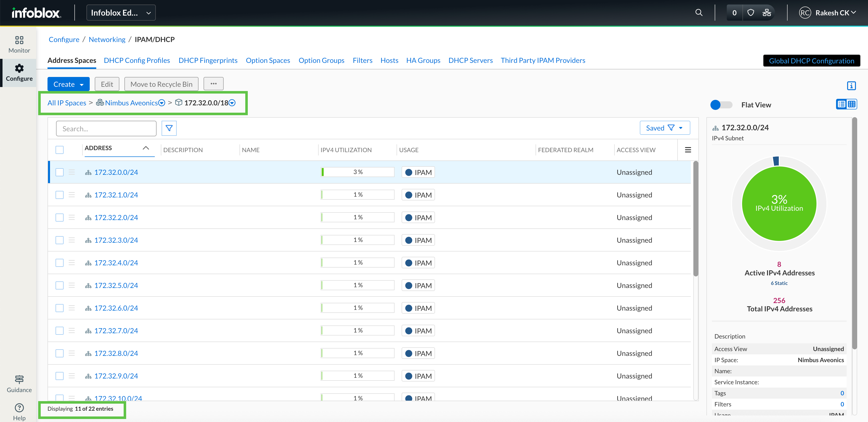868x422 pixels.
Task: Click the search magnifier icon in header
Action: [x=699, y=13]
